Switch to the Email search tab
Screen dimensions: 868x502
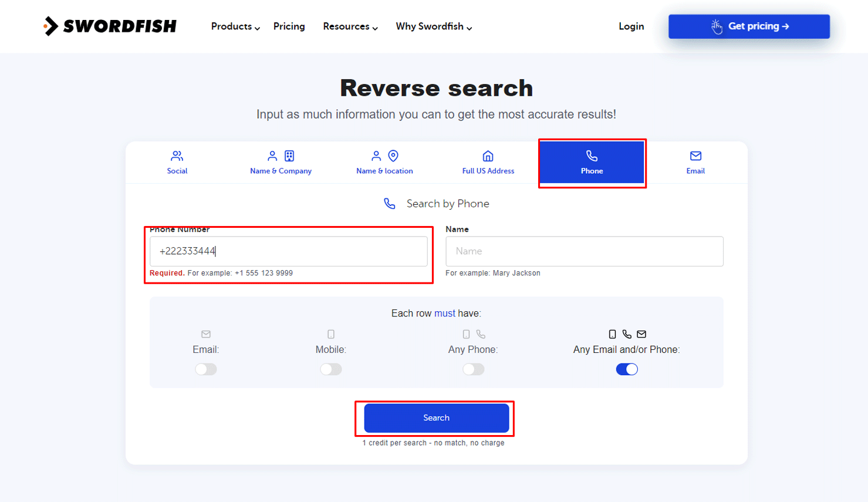(x=695, y=162)
